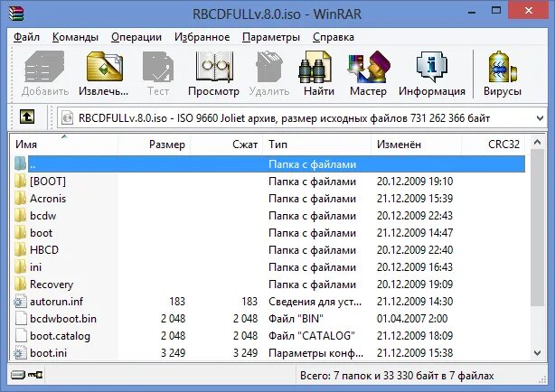Show archive Информация icon
Viewport: 555px width, 392px height.
[432, 67]
